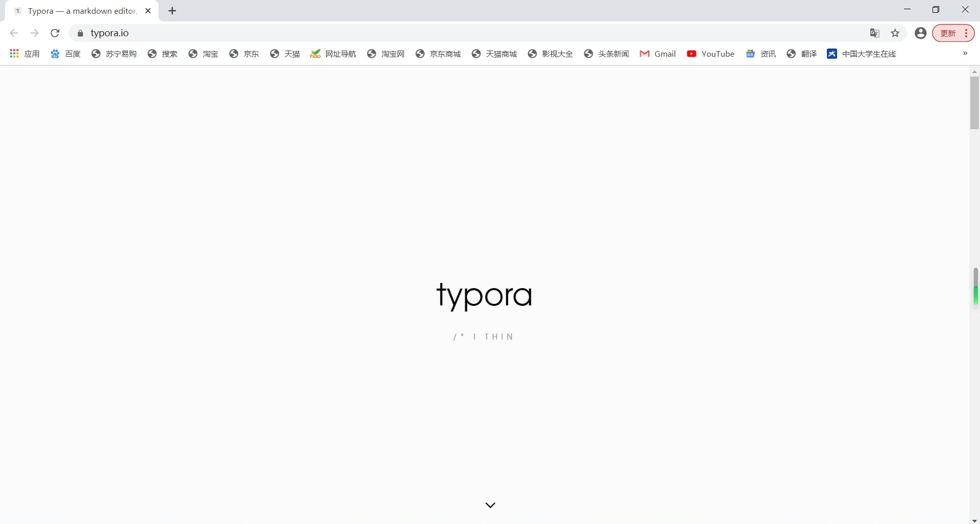
Task: Bookmark this page using the star icon
Action: pos(895,33)
